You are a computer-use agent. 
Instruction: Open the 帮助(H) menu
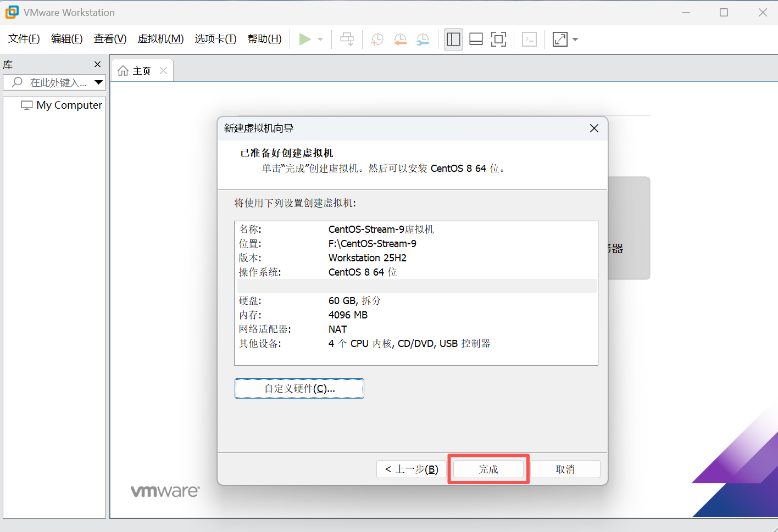(x=264, y=38)
